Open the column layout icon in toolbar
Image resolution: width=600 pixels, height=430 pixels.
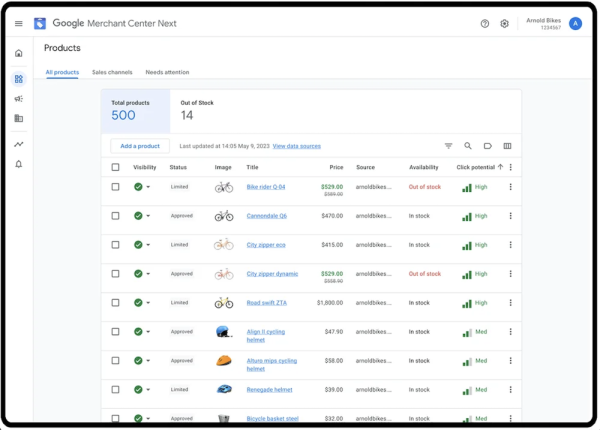tap(507, 146)
